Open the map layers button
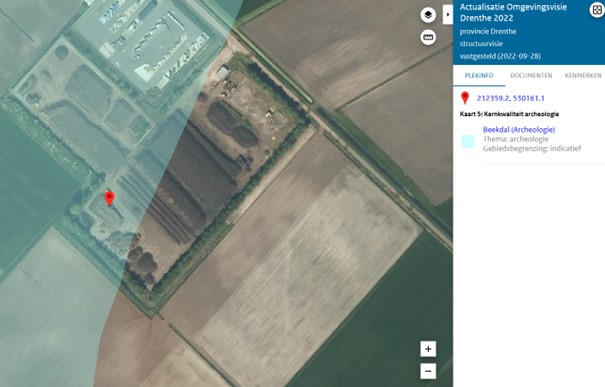 click(x=428, y=15)
